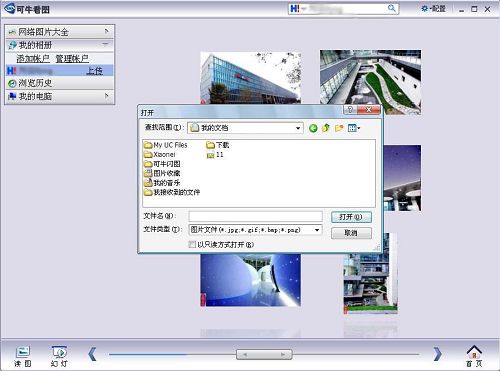Start slideshow with 幻灯 icon
Image resolution: width=500 pixels, height=371 pixels.
point(59,356)
